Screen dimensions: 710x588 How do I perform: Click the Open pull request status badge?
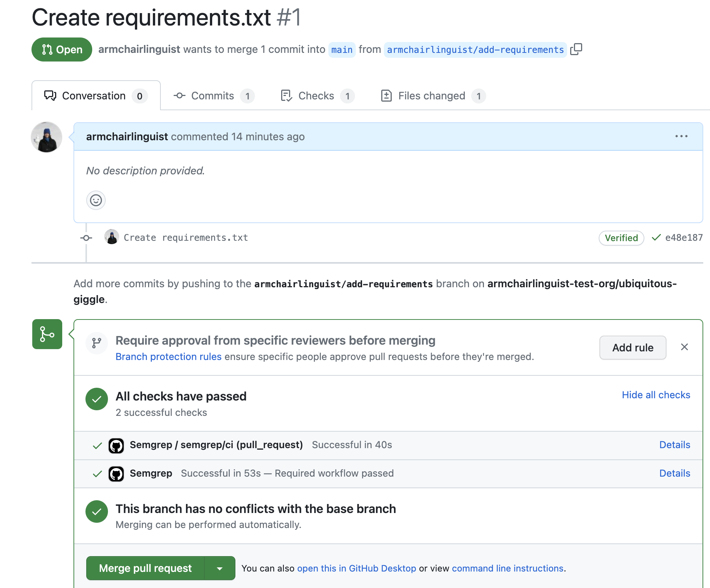[61, 49]
